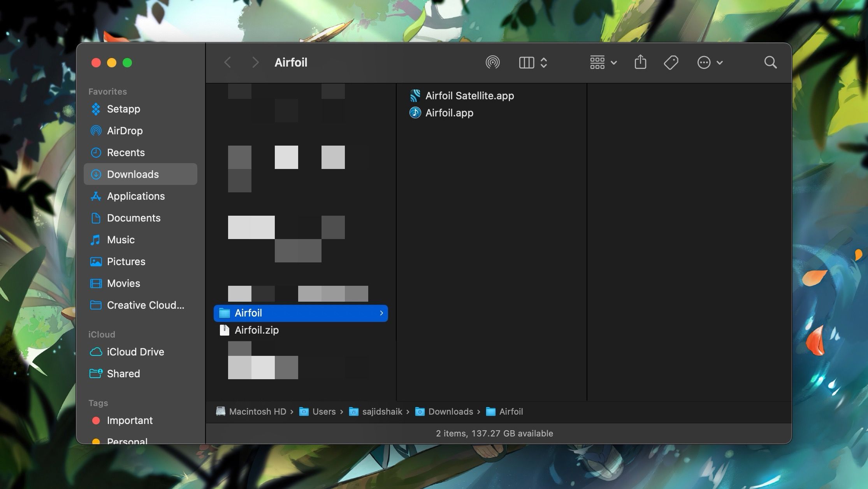Open the Shared section in the sidebar
868x489 pixels.
click(x=123, y=373)
